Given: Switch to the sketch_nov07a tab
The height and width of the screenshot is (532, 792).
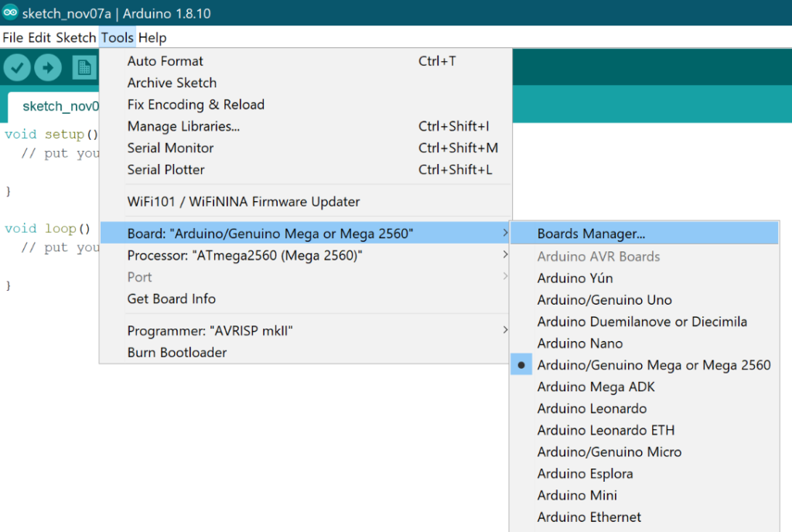Looking at the screenshot, I should pyautogui.click(x=54, y=107).
